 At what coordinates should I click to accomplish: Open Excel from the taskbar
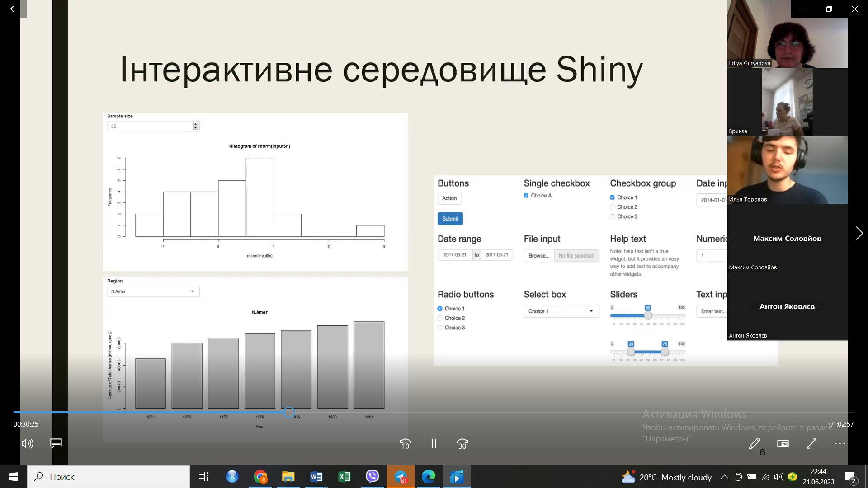tap(344, 477)
